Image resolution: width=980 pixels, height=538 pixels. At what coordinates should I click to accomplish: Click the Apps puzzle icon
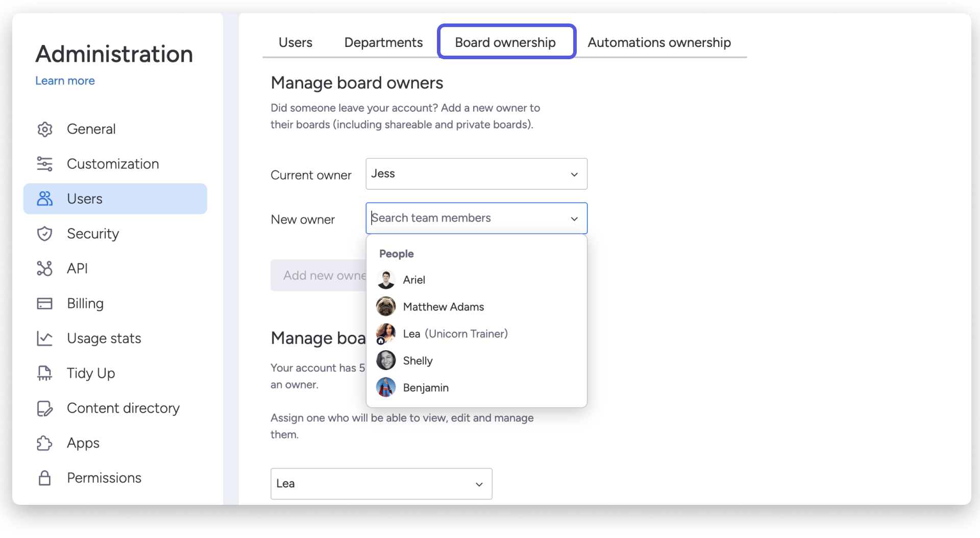[x=45, y=443]
